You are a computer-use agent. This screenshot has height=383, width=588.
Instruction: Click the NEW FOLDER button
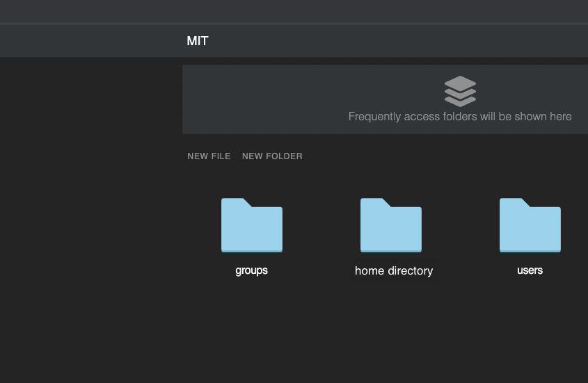coord(272,156)
